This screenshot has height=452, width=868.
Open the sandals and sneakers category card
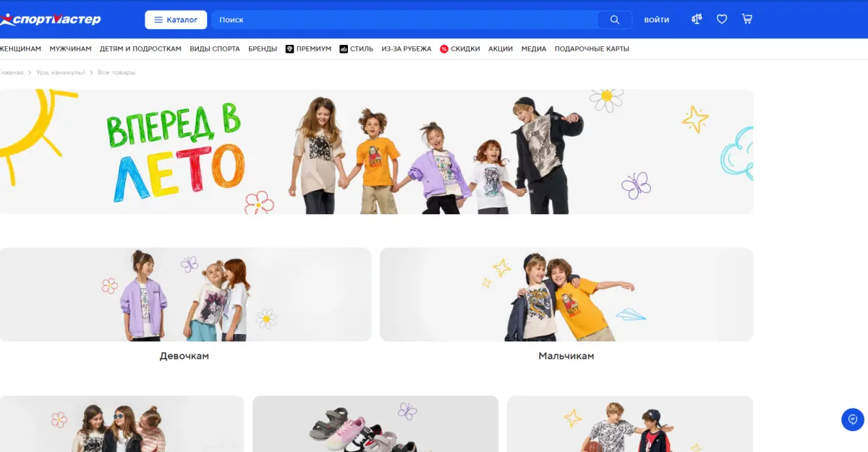[x=375, y=424]
